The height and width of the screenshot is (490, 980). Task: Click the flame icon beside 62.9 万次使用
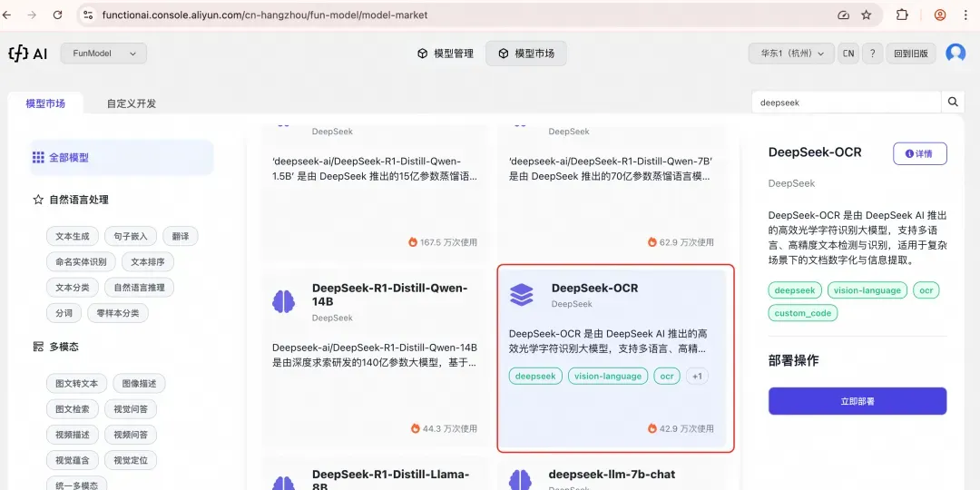tap(652, 242)
